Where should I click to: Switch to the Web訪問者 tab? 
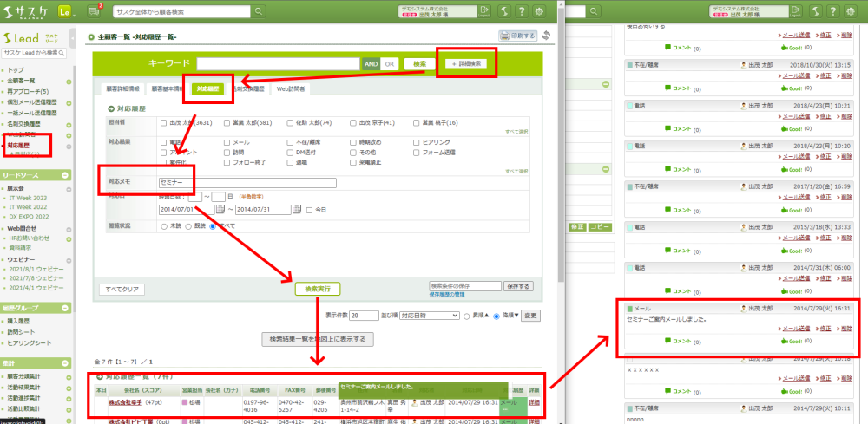(291, 88)
